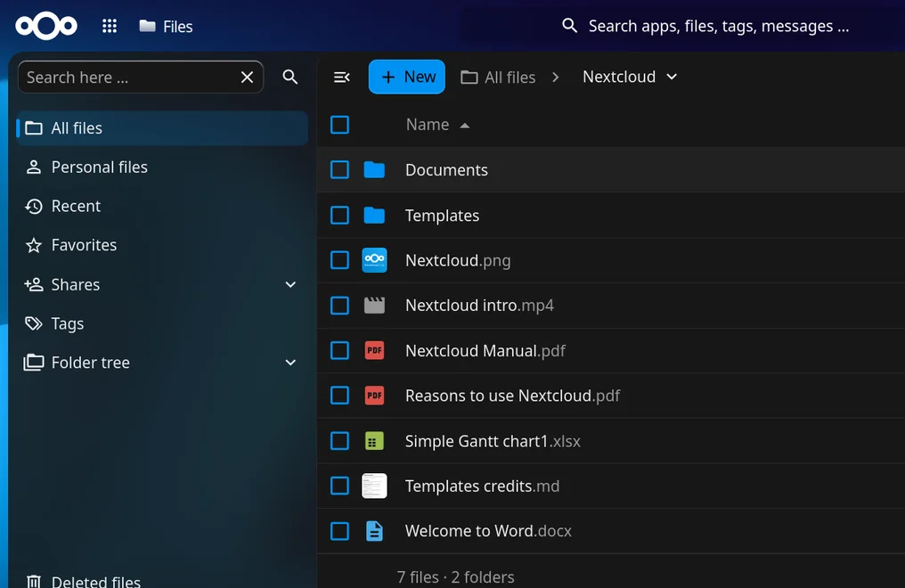Open the Templates folder name
Screen dimensions: 905x588
point(442,216)
